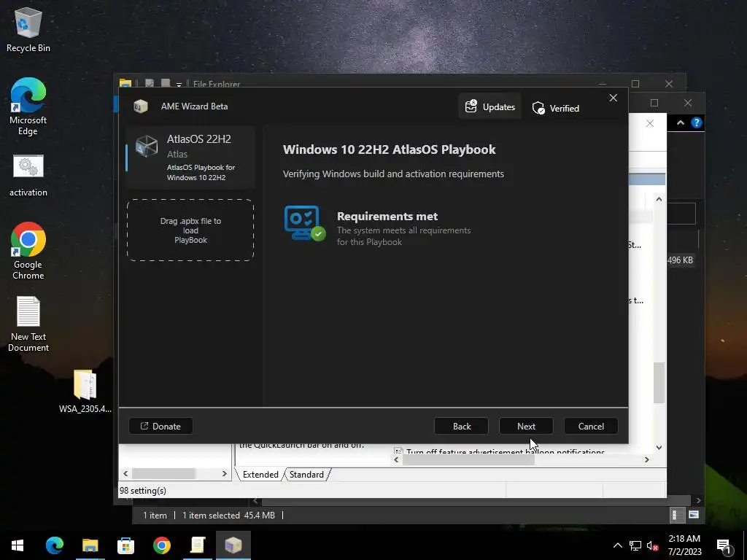Click the Drag .apbx file drop zone

[x=190, y=230]
